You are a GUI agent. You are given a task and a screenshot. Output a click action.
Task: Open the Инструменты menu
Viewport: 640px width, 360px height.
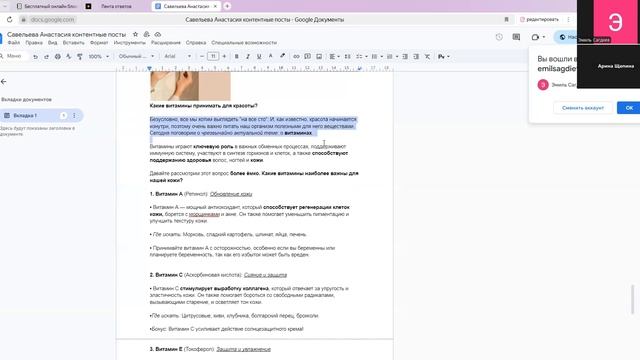click(129, 42)
